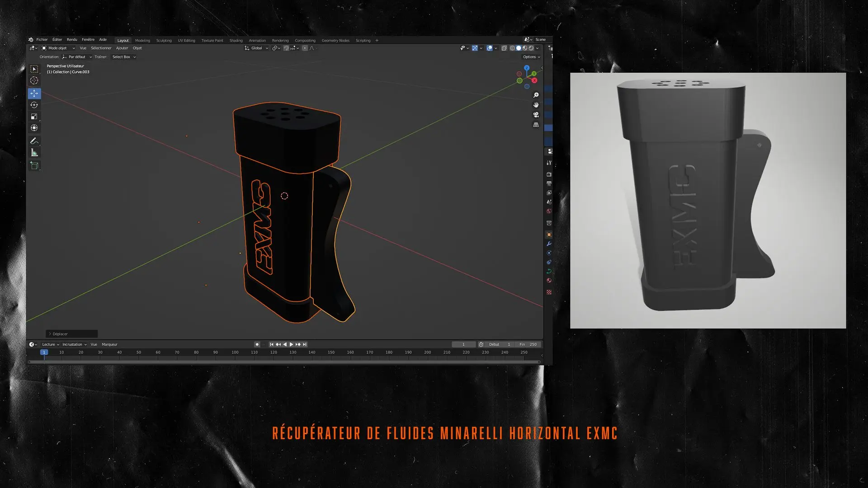Switch to the Modeling workspace tab

pyautogui.click(x=142, y=41)
